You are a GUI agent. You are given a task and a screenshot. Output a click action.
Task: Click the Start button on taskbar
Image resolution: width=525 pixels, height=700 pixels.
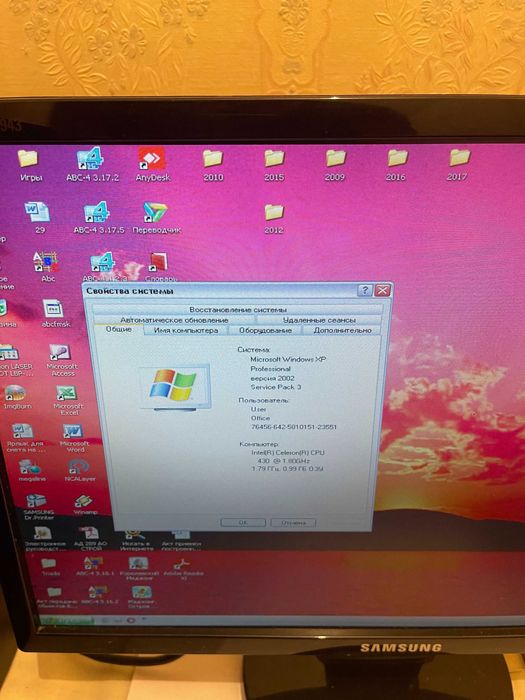pyautogui.click(x=67, y=621)
